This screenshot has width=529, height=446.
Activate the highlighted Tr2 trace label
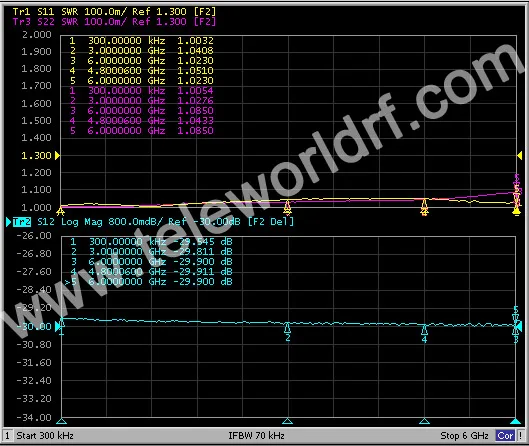[x=22, y=222]
